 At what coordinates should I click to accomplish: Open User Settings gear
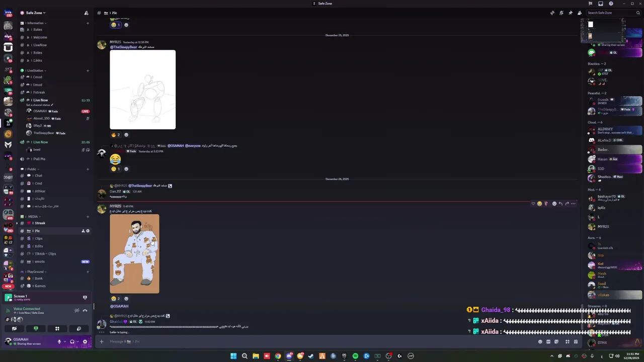coord(85,342)
